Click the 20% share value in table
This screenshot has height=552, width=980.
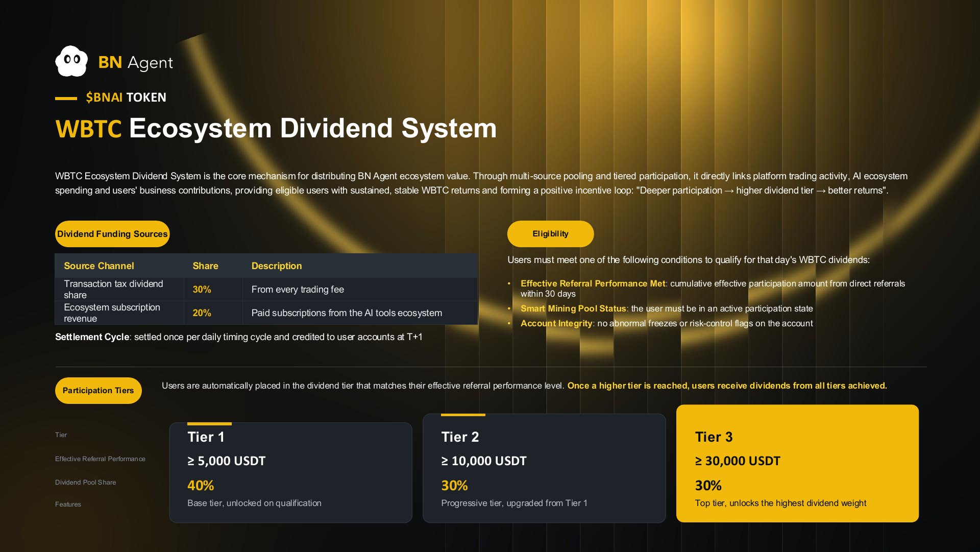click(202, 313)
